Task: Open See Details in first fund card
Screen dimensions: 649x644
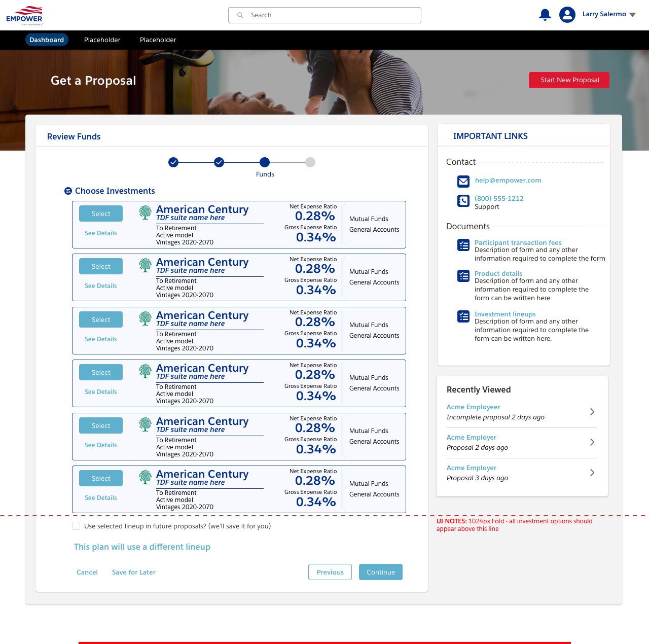Action: [101, 233]
